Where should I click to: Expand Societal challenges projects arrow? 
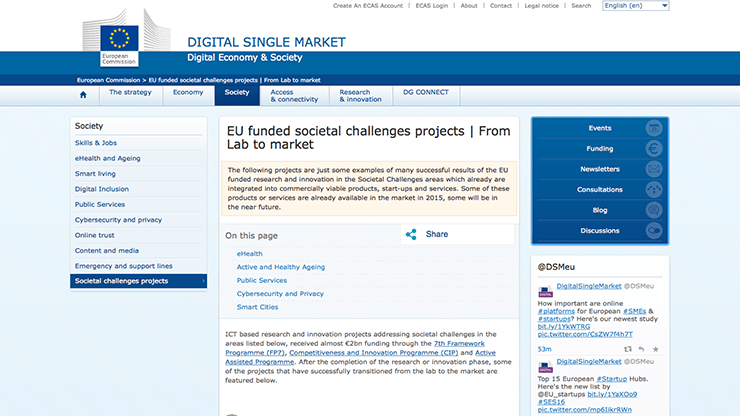[x=203, y=281]
